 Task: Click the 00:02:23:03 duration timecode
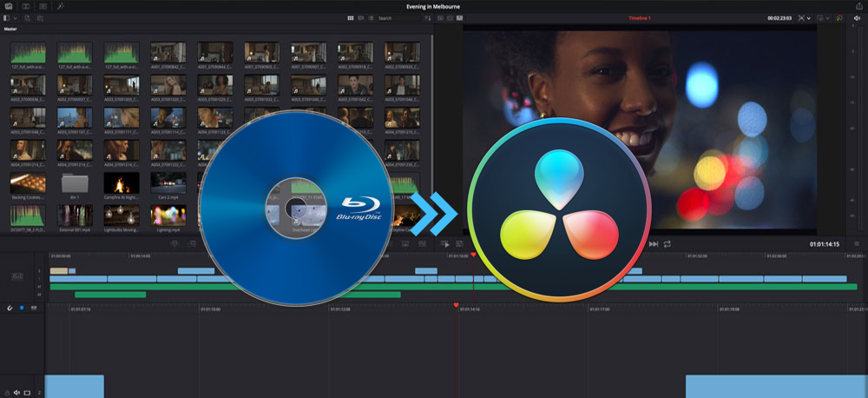pos(779,18)
